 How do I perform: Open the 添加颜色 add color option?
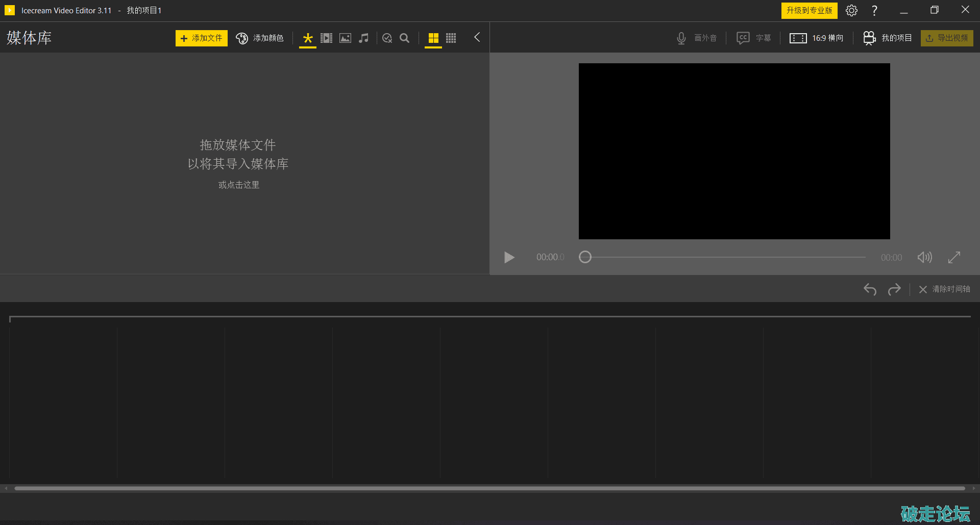pos(260,38)
